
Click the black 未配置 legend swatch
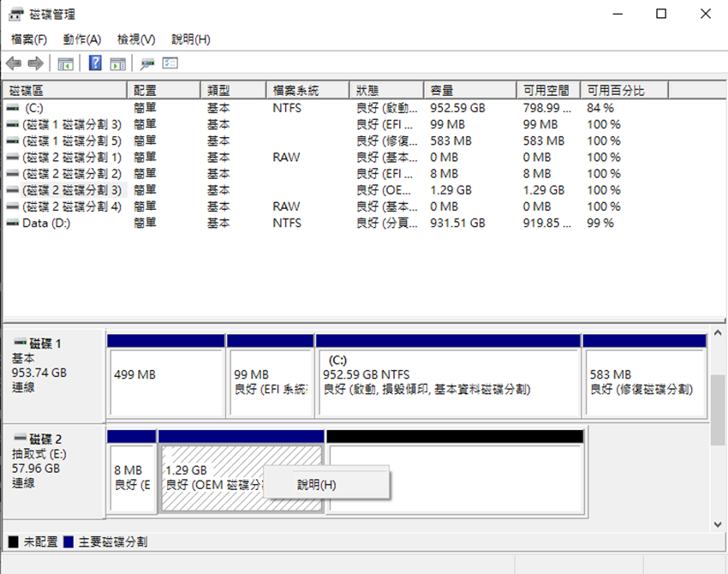14,541
